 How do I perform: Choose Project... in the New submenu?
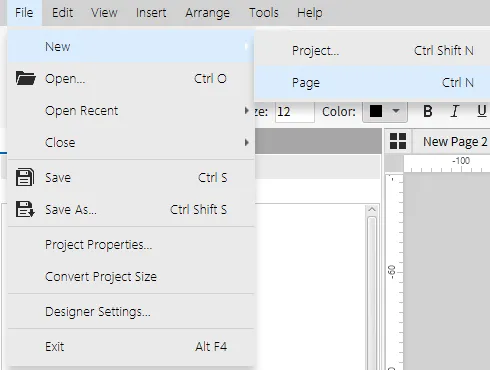(372, 51)
